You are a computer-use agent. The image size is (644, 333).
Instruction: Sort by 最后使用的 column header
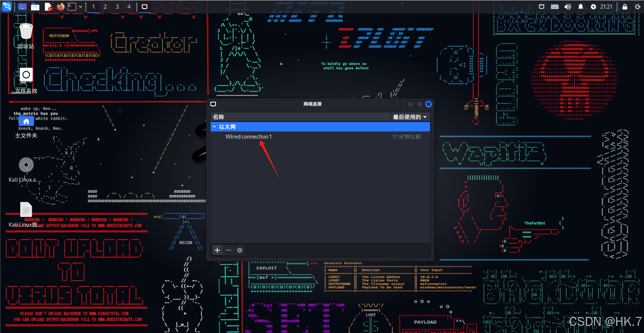click(x=410, y=117)
